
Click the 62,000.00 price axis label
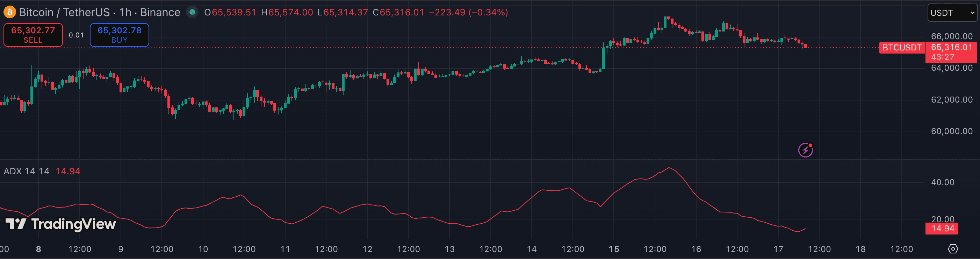[x=951, y=100]
